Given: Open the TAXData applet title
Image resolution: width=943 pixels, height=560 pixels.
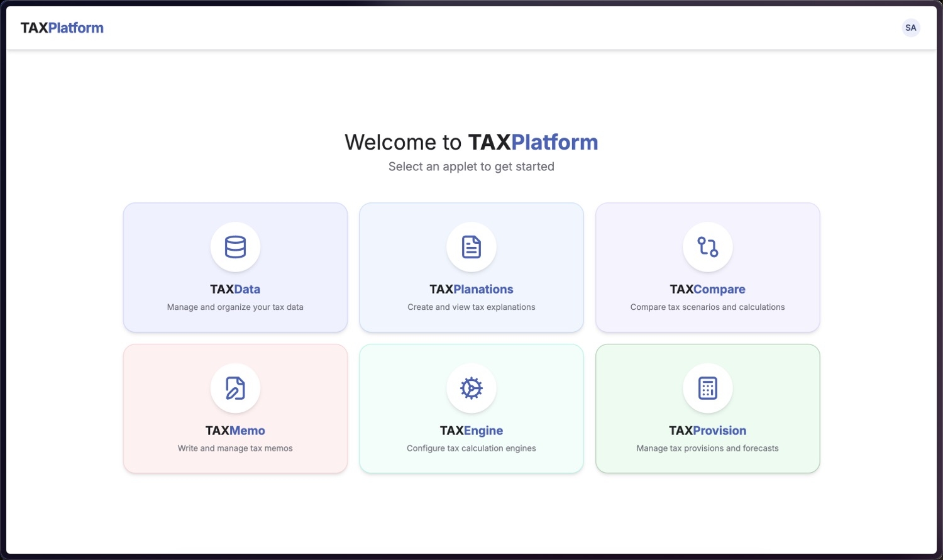Looking at the screenshot, I should pos(235,289).
